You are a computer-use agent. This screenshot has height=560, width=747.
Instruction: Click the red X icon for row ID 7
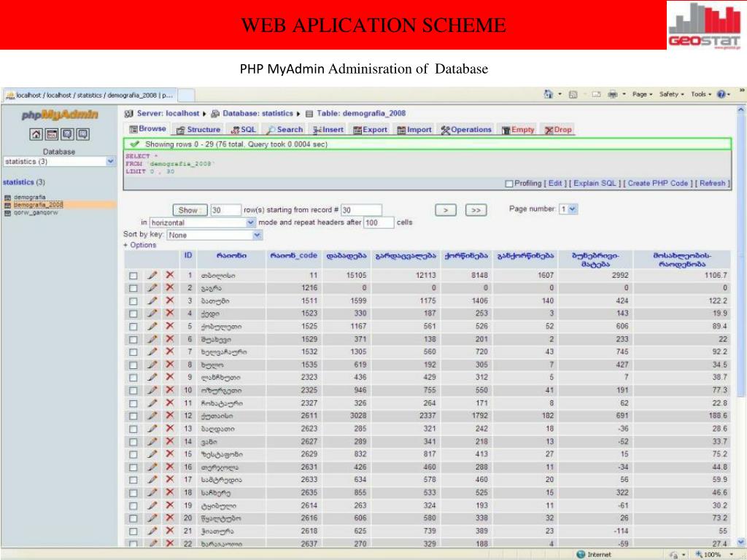click(169, 351)
